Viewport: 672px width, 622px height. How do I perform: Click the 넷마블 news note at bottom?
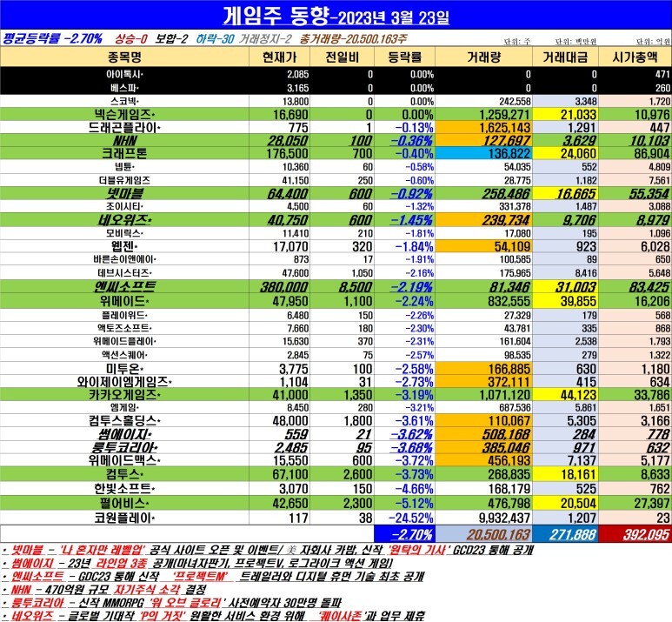point(268,550)
